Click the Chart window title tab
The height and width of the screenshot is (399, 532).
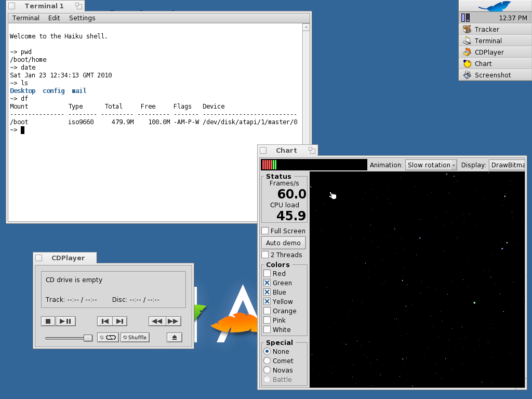click(x=286, y=150)
